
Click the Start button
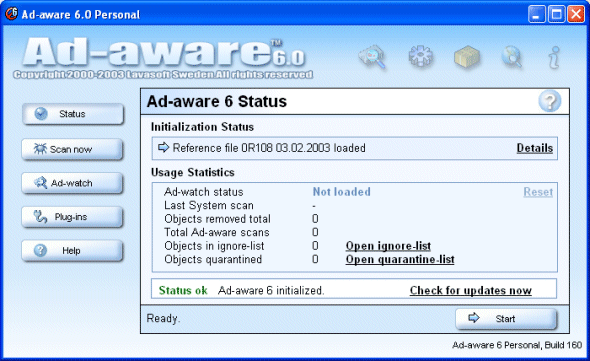506,318
